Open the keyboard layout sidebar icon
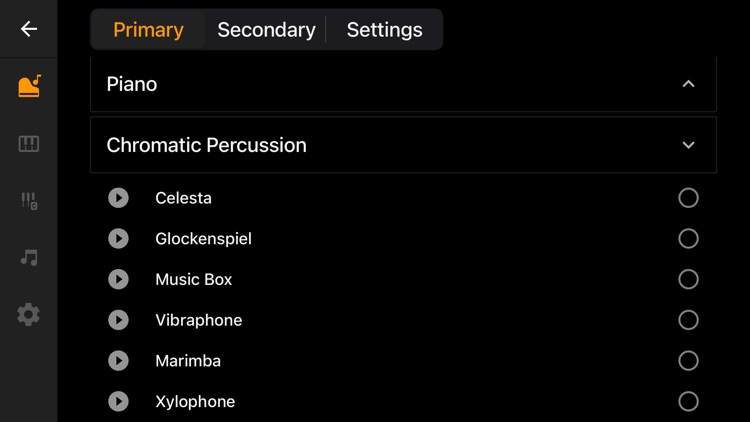Viewport: 750px width, 422px height. pos(29,144)
